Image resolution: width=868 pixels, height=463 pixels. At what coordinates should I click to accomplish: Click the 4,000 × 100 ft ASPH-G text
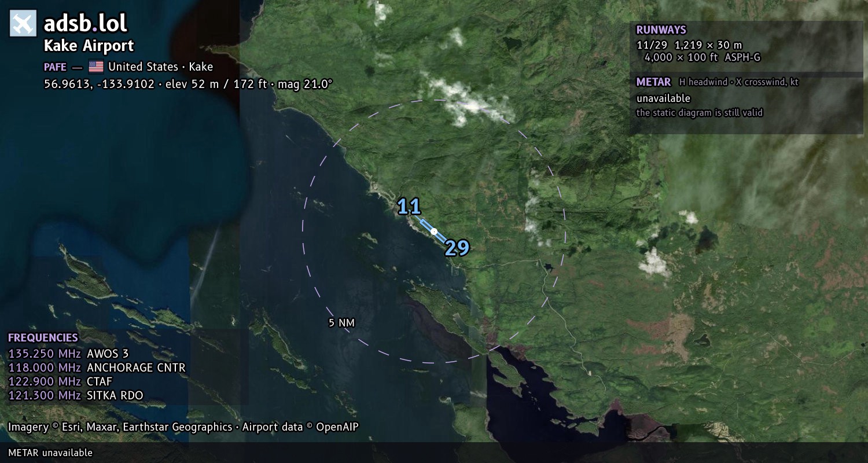coord(703,57)
